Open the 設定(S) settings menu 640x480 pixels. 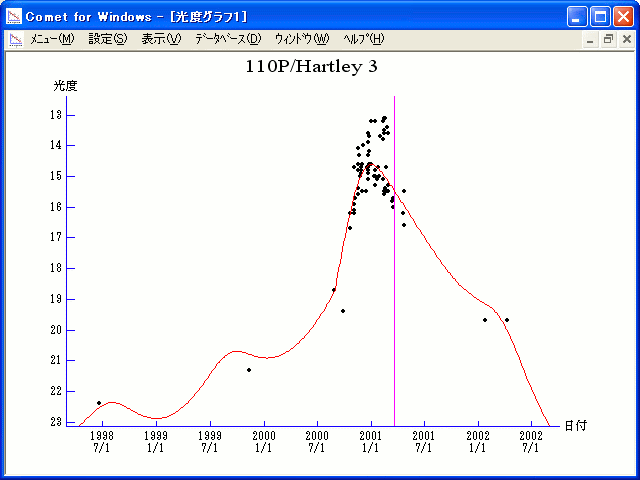click(x=108, y=39)
